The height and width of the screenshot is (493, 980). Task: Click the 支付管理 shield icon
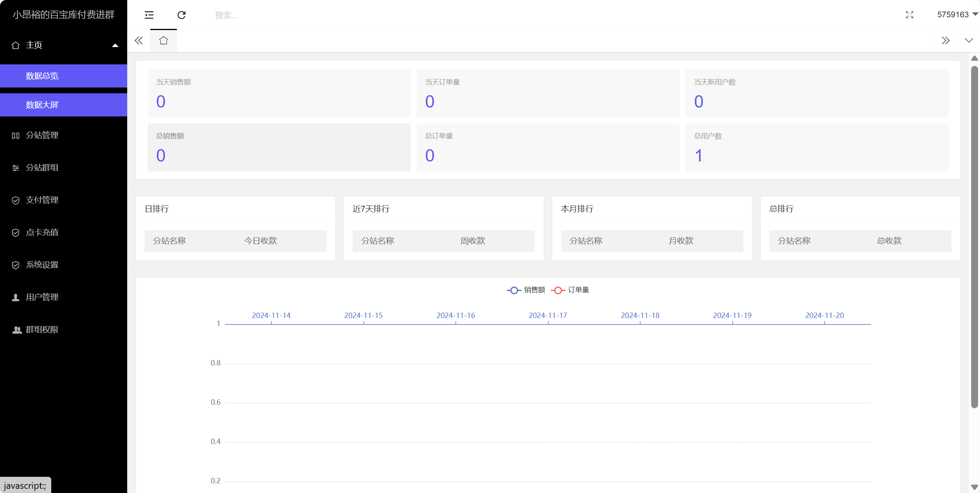click(x=15, y=200)
